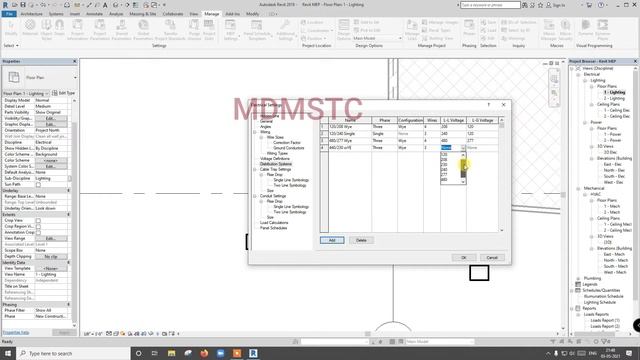
Task: Open the Global Parameters tool
Action: click(x=143, y=29)
